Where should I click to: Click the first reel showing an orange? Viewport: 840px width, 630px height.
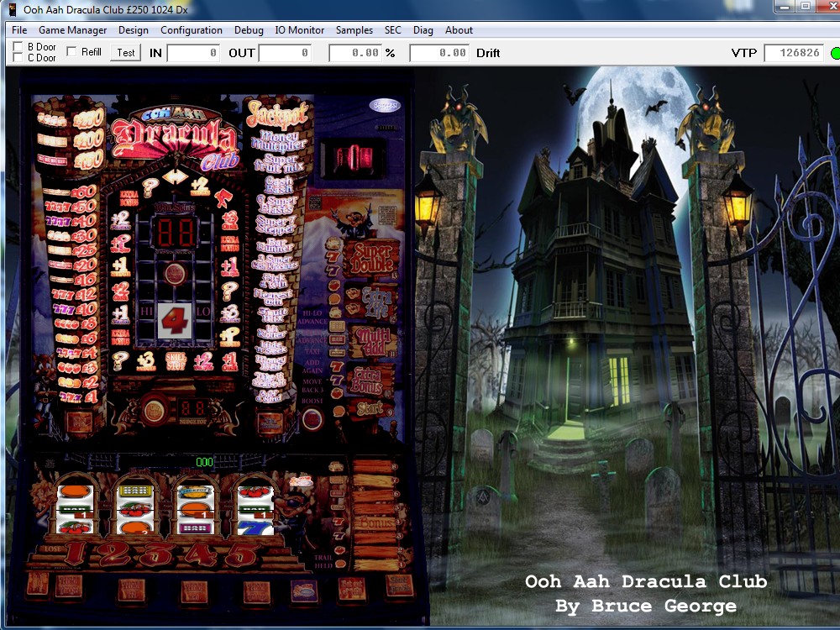click(x=75, y=509)
